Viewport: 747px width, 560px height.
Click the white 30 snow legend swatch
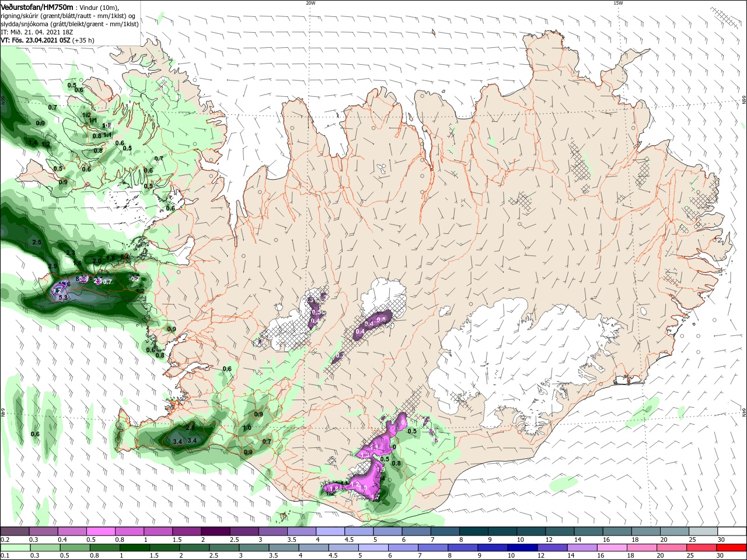(732, 531)
